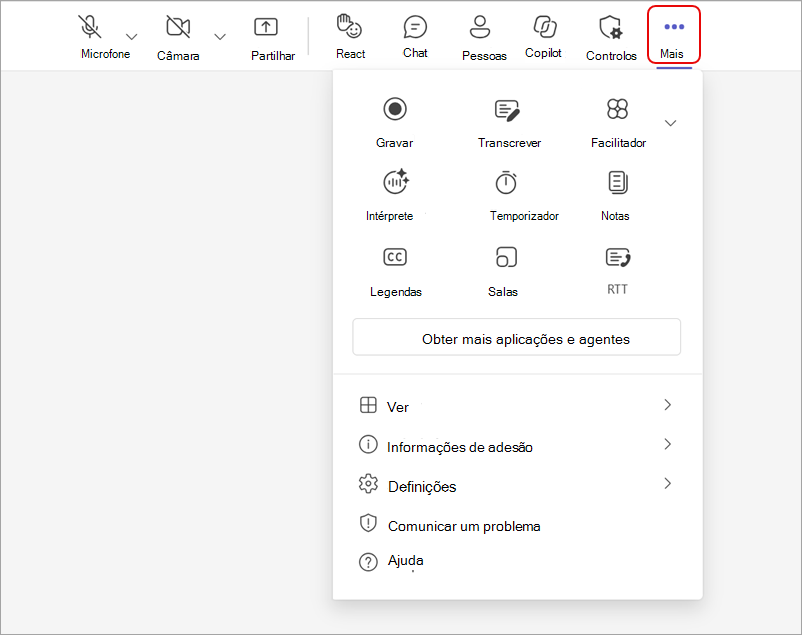Start recording with Gravar
The height and width of the screenshot is (635, 802).
[x=394, y=122]
